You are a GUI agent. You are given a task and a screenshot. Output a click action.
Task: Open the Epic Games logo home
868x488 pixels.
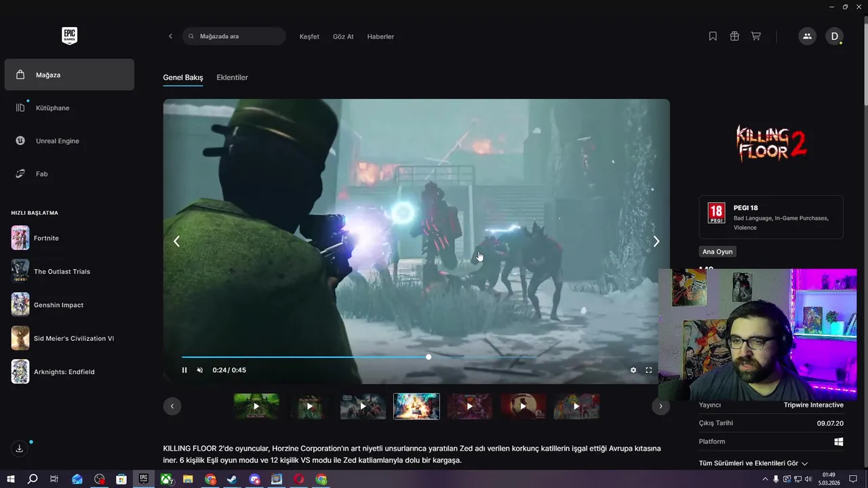tap(69, 36)
